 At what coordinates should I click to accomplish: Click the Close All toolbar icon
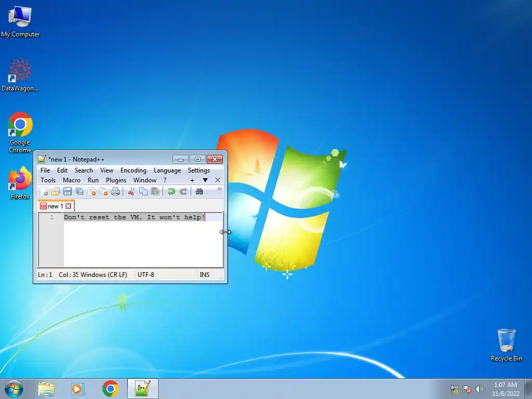[x=103, y=191]
